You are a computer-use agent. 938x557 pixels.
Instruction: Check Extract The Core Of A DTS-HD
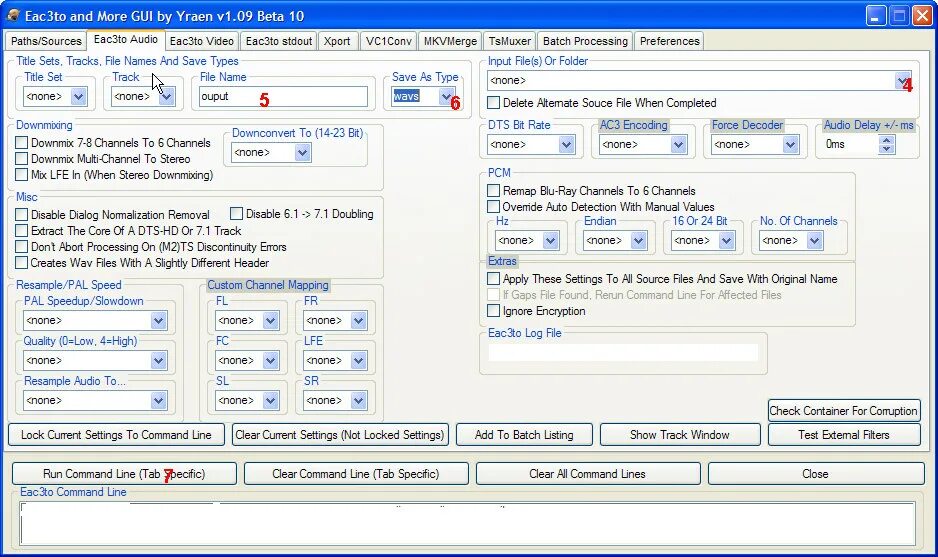pyautogui.click(x=22, y=230)
